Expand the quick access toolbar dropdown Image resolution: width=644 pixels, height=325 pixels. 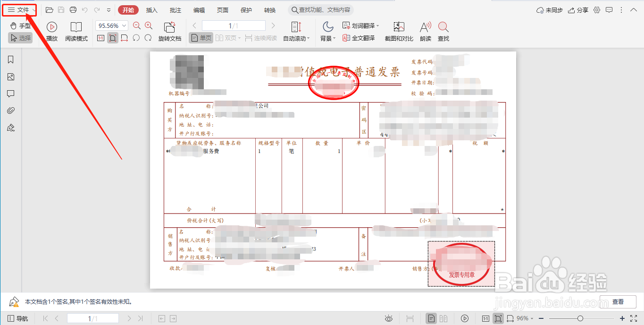point(109,10)
